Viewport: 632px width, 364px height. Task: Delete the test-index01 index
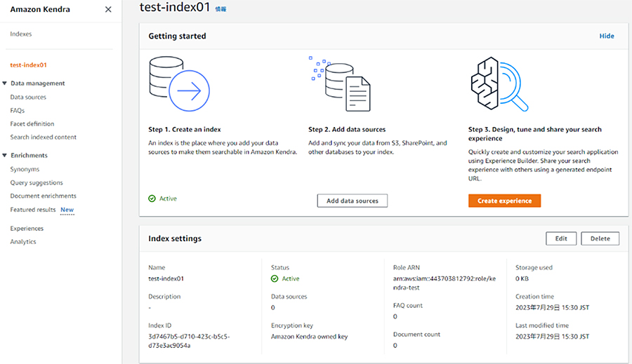pos(600,238)
